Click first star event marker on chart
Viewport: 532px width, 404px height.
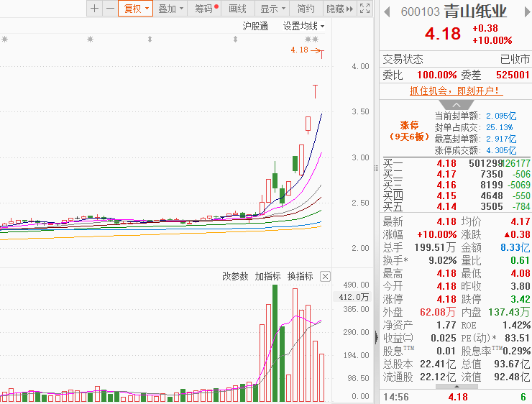[4, 40]
